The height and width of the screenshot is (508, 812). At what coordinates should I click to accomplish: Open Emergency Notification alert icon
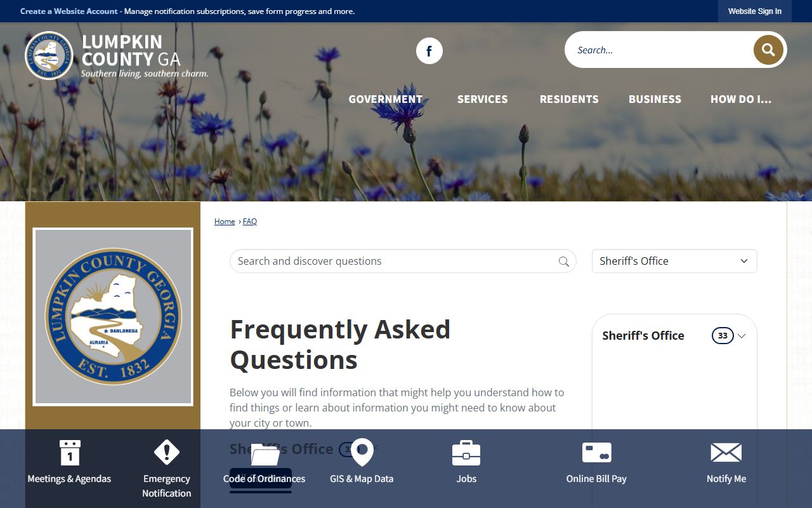[167, 453]
